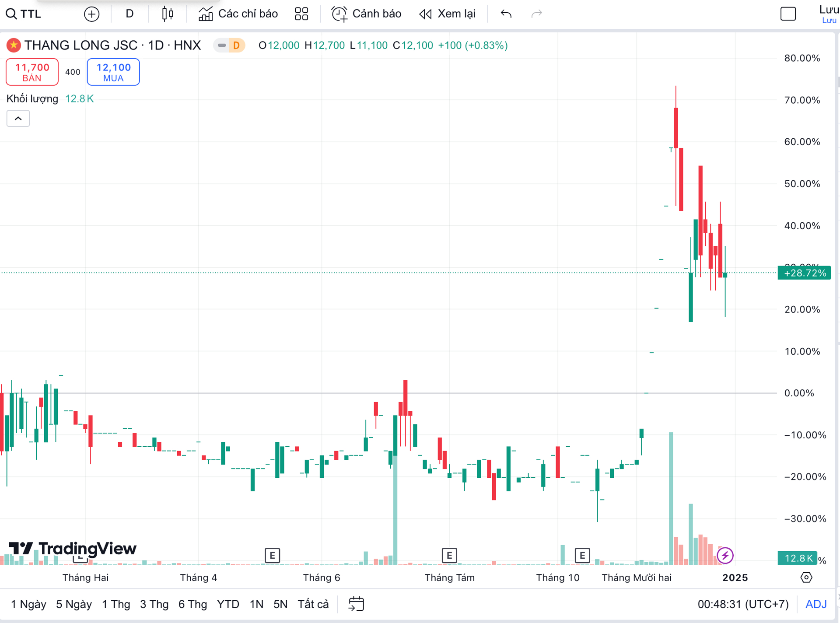Click the 12,100 MUA buy button
The image size is (840, 623).
113,72
